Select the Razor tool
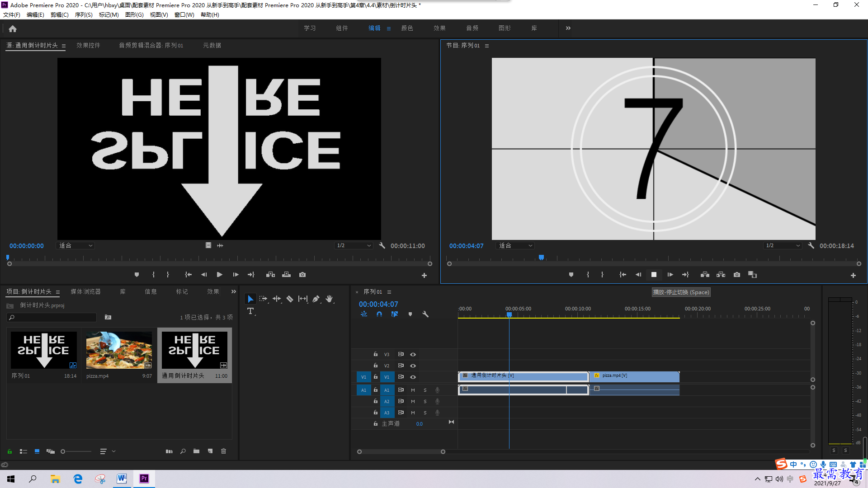Image resolution: width=868 pixels, height=488 pixels. click(x=290, y=299)
